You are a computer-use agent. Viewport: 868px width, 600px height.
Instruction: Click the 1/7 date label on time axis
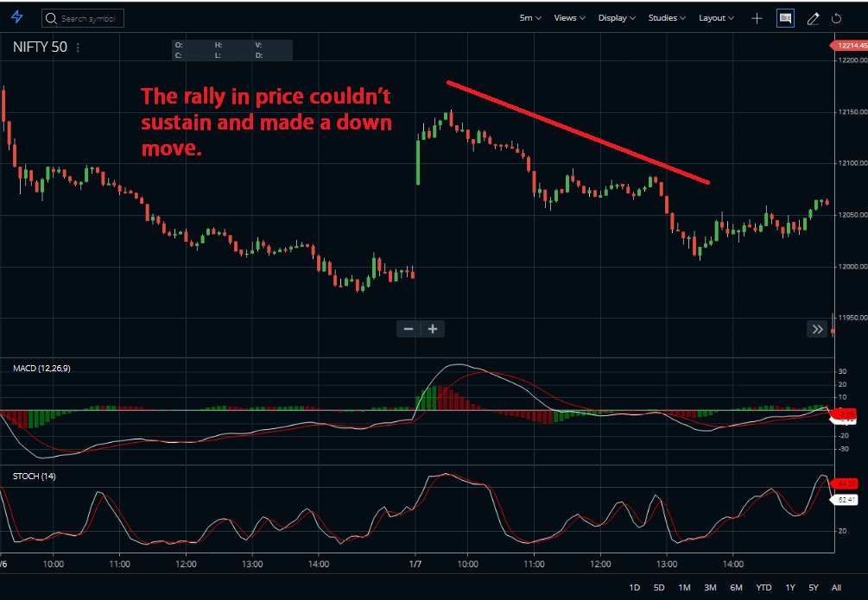point(415,564)
